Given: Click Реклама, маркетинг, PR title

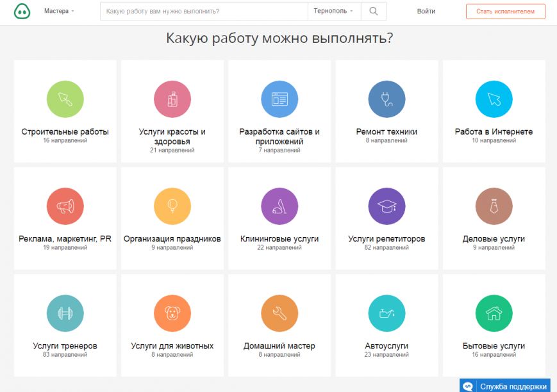Looking at the screenshot, I should pos(65,239).
